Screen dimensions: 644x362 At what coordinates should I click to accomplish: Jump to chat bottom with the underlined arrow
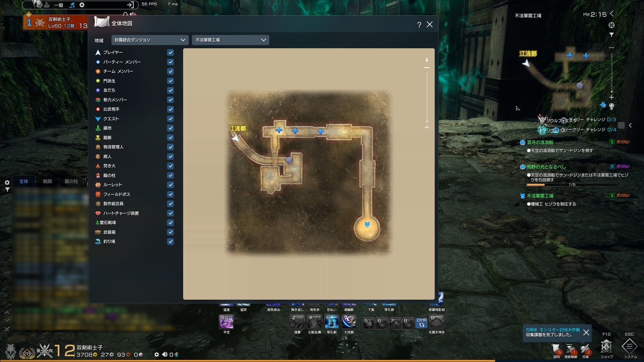click(x=7, y=328)
